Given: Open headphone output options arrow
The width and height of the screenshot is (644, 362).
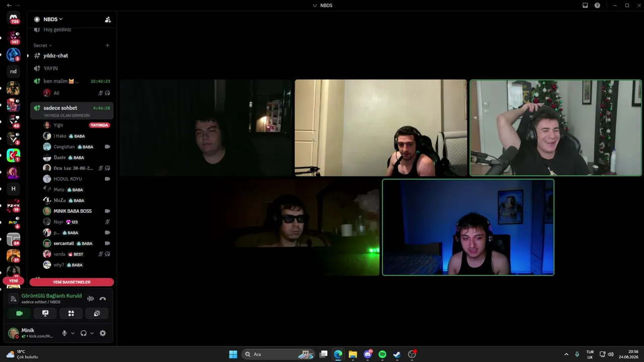Looking at the screenshot, I should (x=92, y=333).
